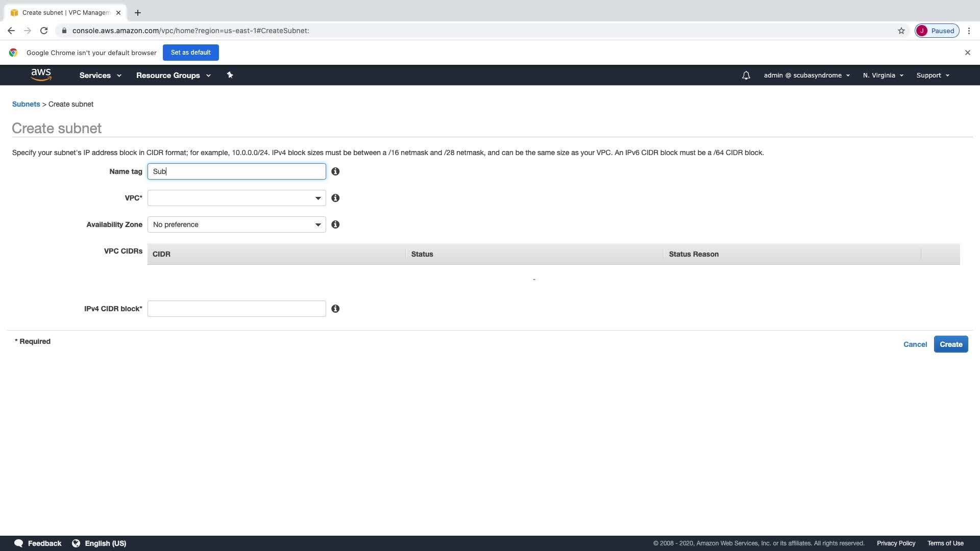Open the Resource Groups menu
This screenshot has height=551, width=980.
pyautogui.click(x=173, y=75)
